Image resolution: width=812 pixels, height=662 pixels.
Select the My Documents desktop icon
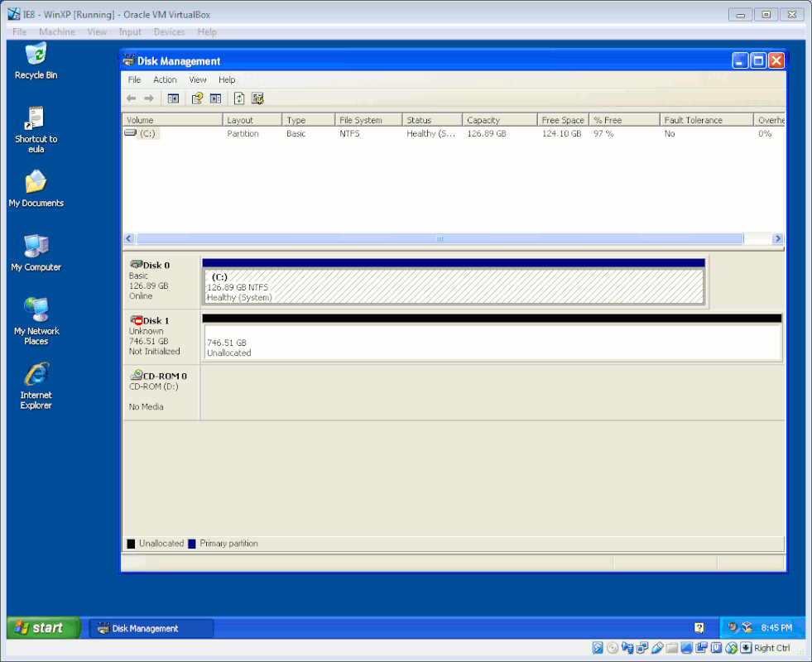(x=36, y=182)
